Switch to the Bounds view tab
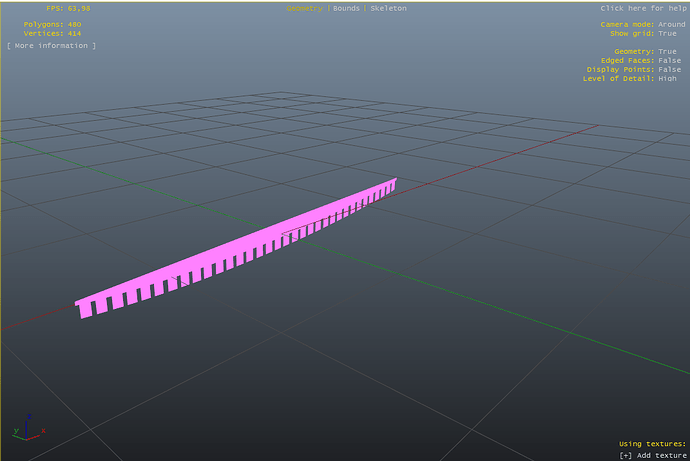Image resolution: width=690 pixels, height=461 pixels. click(347, 8)
